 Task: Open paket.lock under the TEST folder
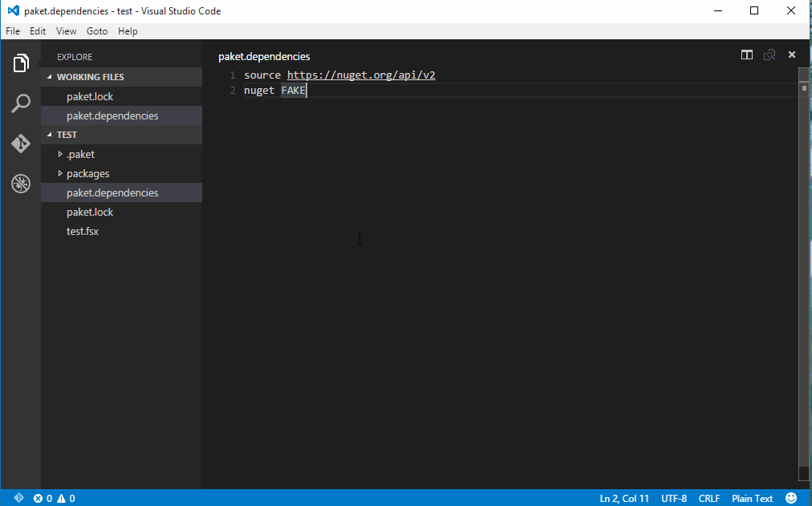click(x=122, y=213)
